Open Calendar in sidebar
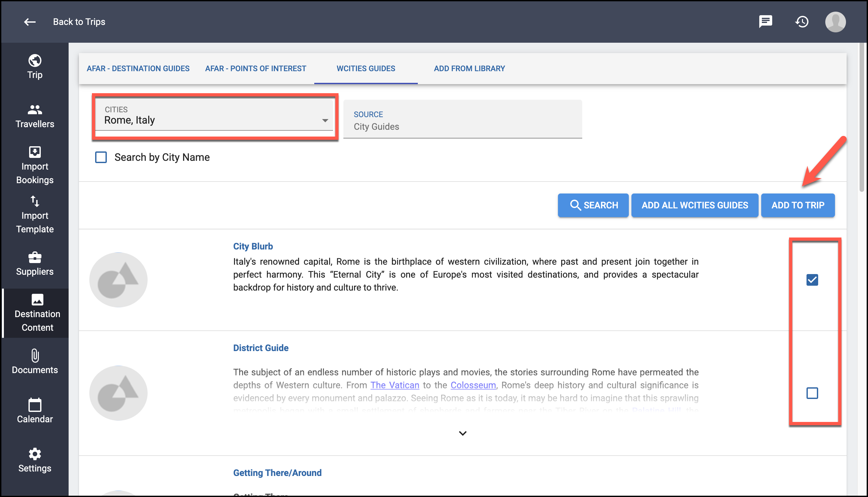 tap(35, 411)
